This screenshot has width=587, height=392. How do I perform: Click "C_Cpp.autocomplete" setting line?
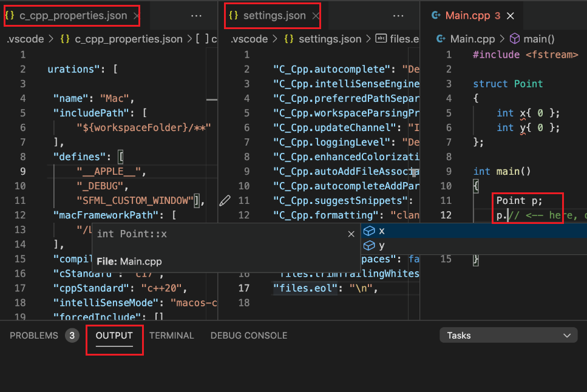point(346,69)
